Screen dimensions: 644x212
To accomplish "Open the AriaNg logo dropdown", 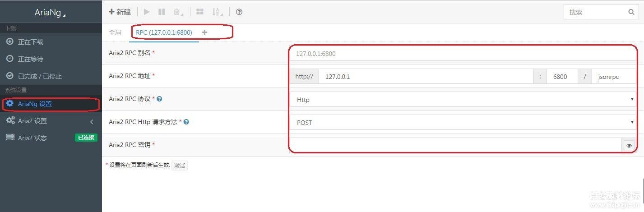I will click(51, 13).
